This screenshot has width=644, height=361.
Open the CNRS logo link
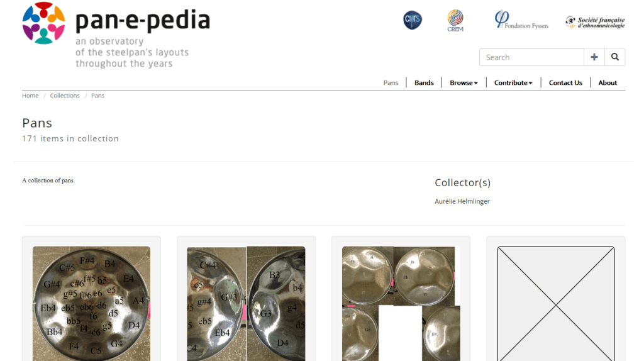tap(413, 19)
